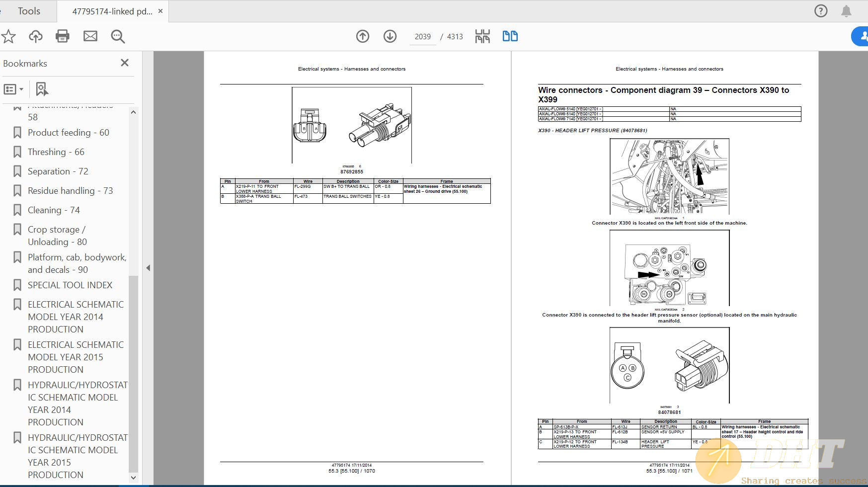Close the Bookmarks panel

pyautogui.click(x=125, y=63)
